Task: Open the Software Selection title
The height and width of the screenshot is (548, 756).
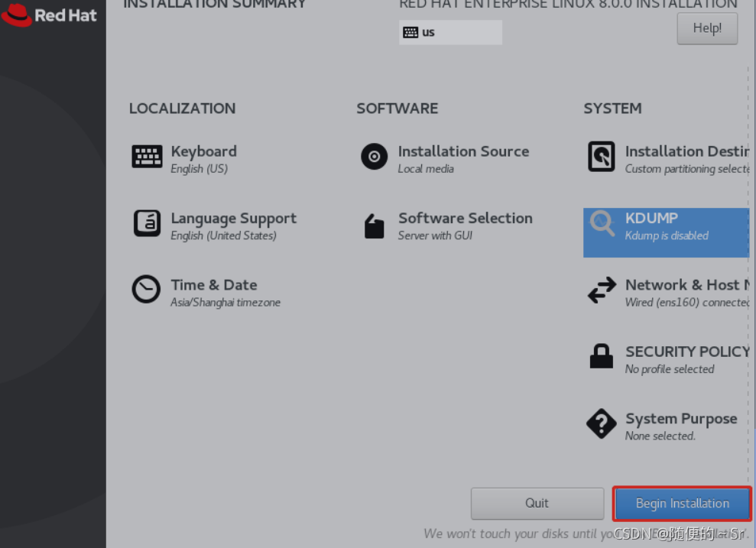Action: pos(466,219)
